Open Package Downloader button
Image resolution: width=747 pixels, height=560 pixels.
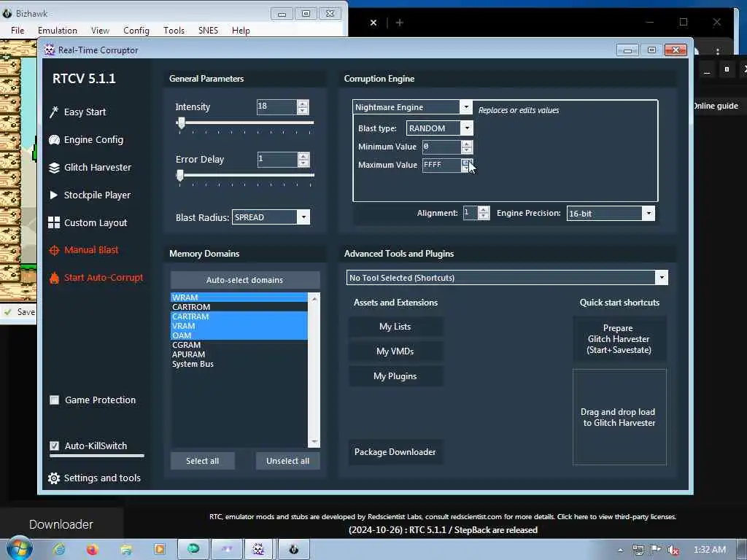395,452
